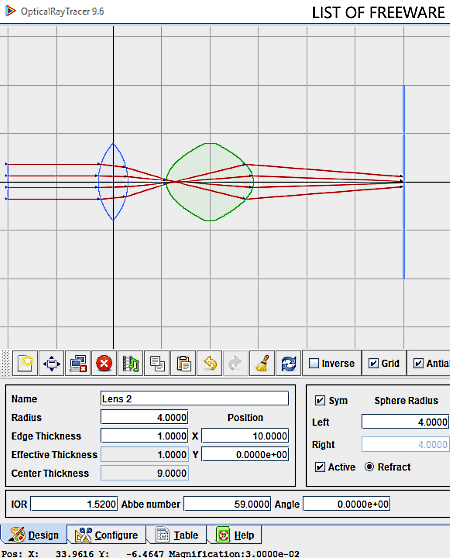Click the blue refresh arrows icon
The width and height of the screenshot is (450, 558).
click(288, 363)
